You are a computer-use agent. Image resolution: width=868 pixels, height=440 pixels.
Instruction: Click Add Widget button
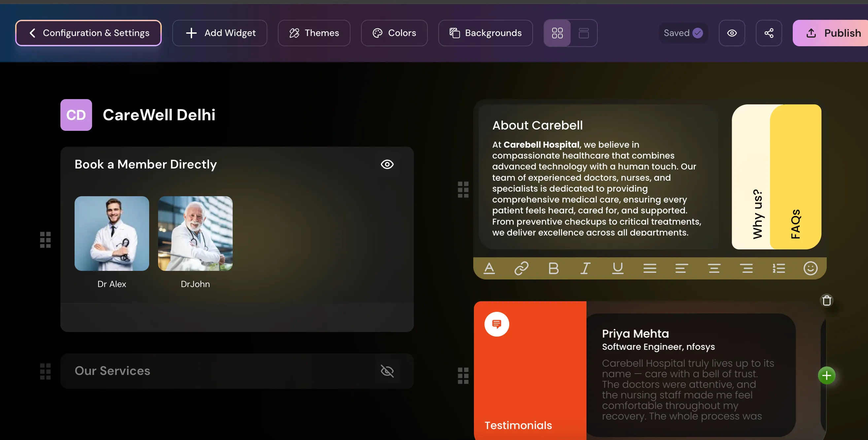click(220, 33)
